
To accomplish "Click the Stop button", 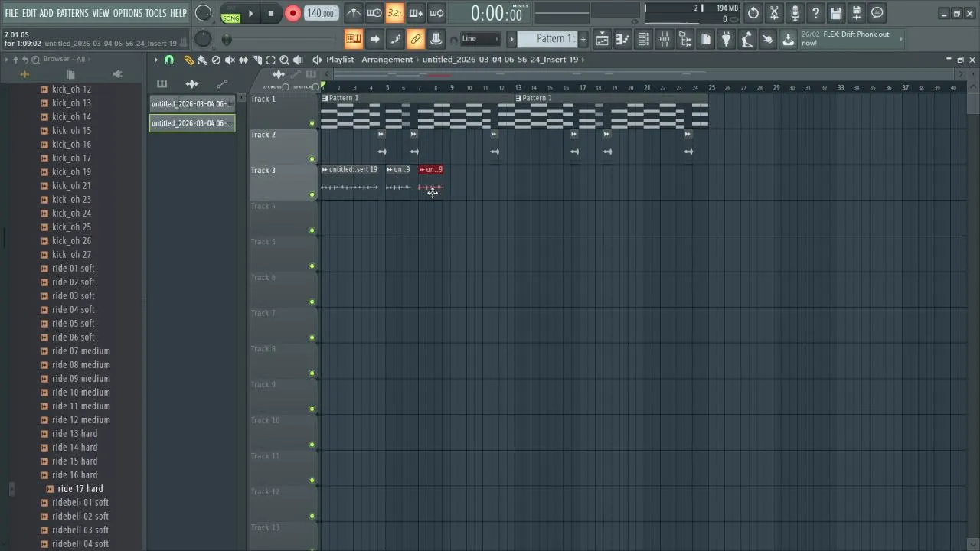I will click(x=271, y=13).
